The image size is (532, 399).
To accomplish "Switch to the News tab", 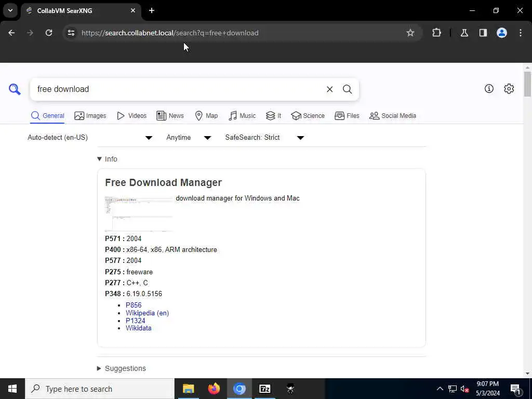I will [x=170, y=116].
